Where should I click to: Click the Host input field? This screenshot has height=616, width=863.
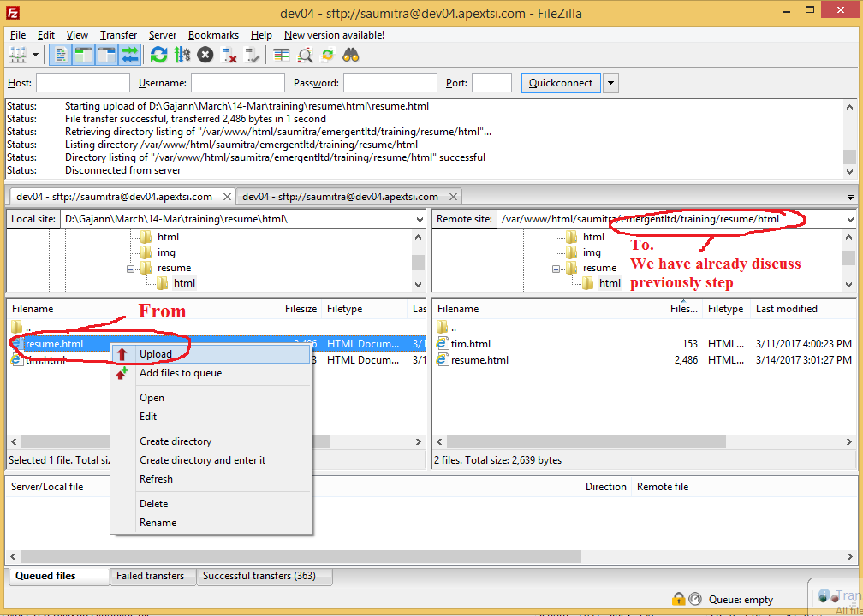tap(83, 83)
